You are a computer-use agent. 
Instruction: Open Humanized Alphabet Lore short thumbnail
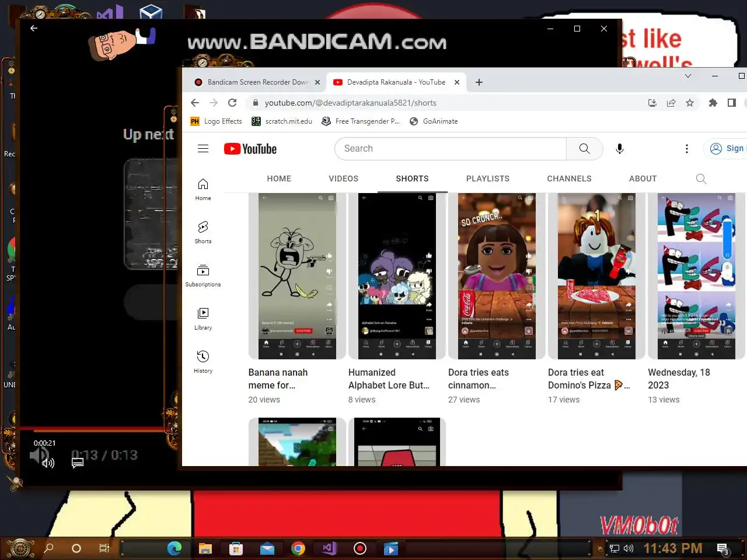[x=397, y=276]
